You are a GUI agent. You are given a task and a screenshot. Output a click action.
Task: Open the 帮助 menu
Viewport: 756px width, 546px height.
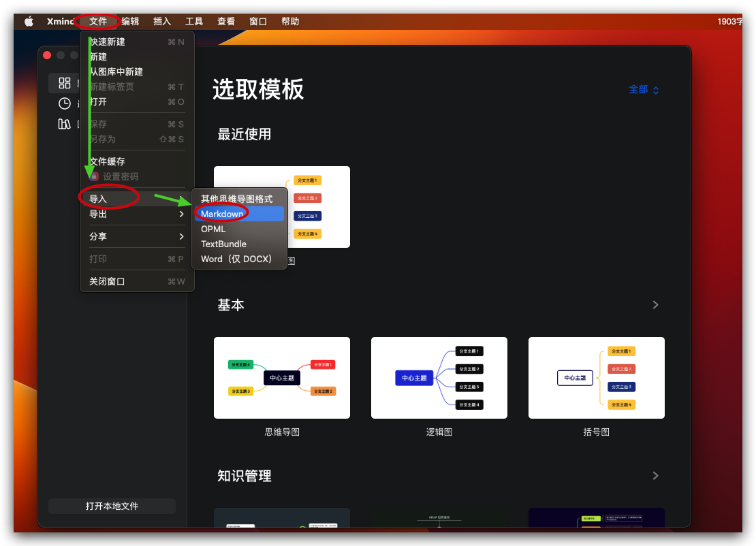point(290,21)
